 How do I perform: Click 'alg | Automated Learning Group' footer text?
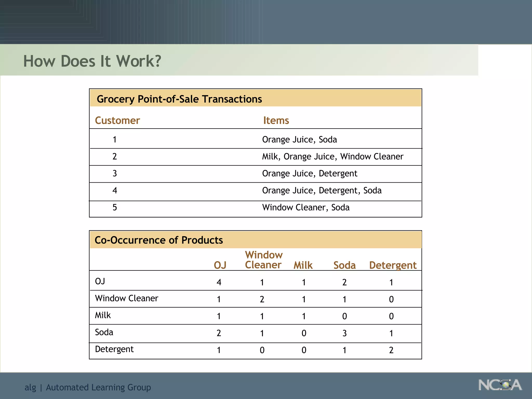pyautogui.click(x=88, y=387)
